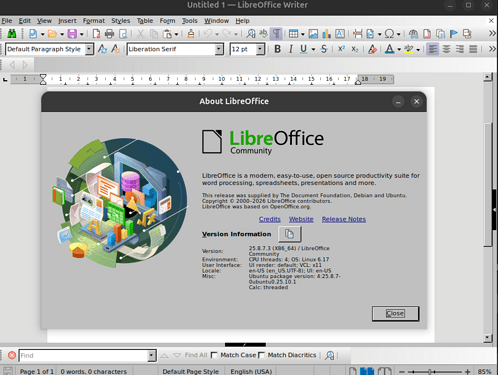This screenshot has width=498, height=375.
Task: Open the Format menu
Action: pyautogui.click(x=94, y=21)
